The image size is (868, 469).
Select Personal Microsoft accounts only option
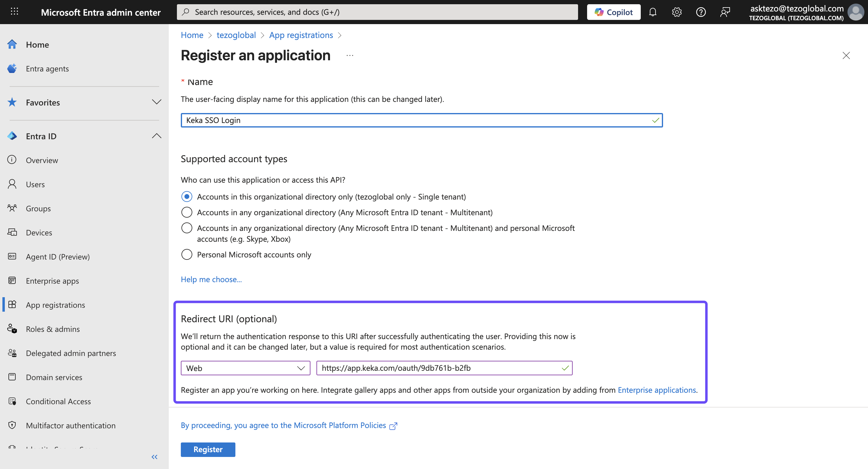[x=187, y=254]
